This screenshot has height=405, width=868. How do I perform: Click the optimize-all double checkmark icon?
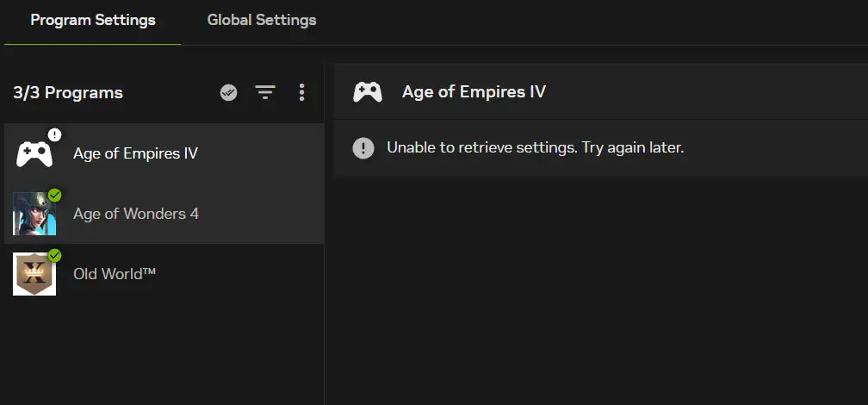229,92
